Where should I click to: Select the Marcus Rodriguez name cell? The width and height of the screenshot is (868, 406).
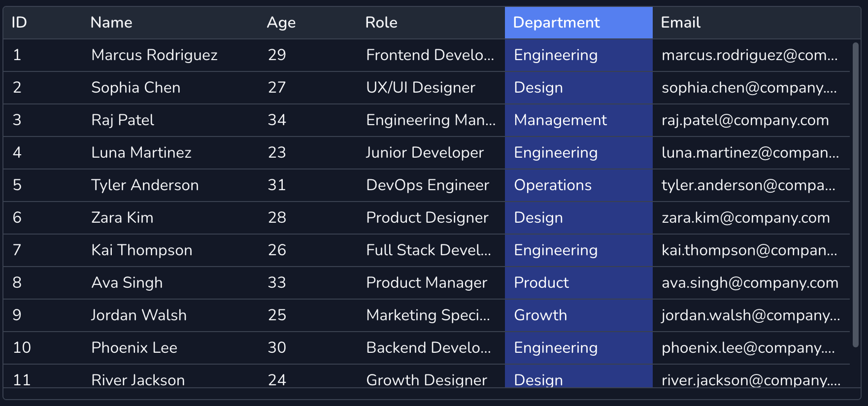click(154, 55)
